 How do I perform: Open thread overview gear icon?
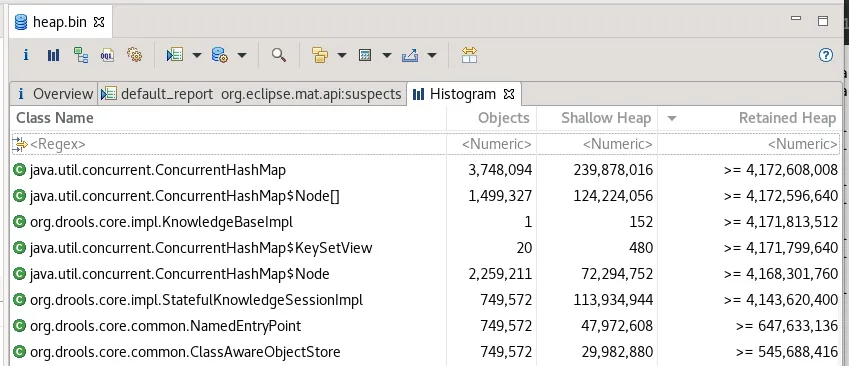click(x=134, y=55)
